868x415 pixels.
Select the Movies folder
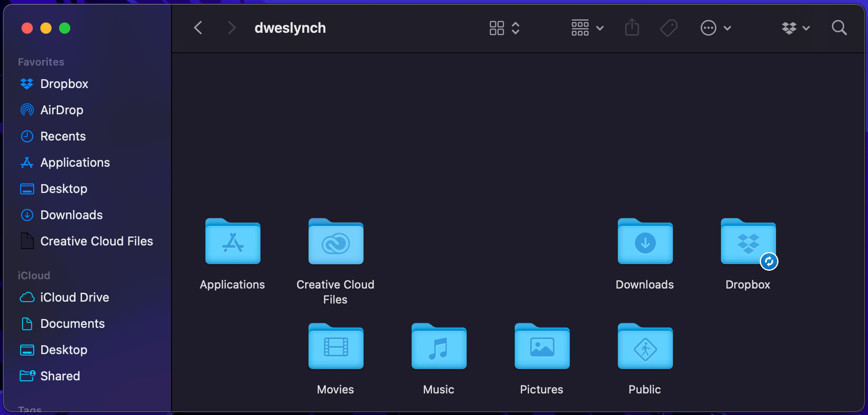(x=336, y=346)
